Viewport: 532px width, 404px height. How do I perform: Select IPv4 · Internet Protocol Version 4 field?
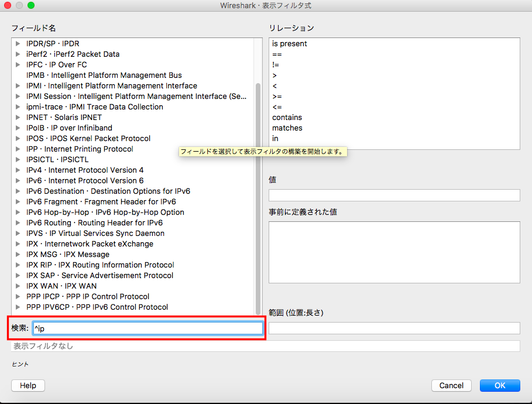pyautogui.click(x=85, y=170)
